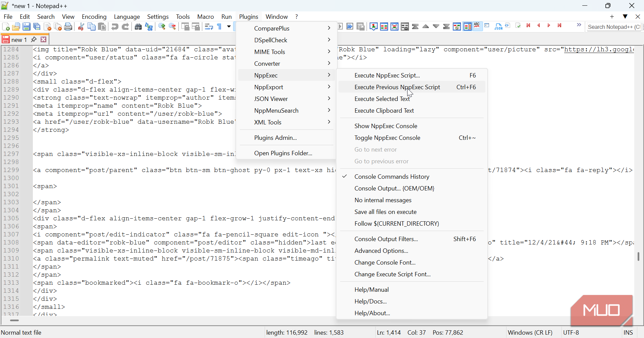Click the Search Notepad++ input field
This screenshot has width=644, height=338.
pos(614,27)
